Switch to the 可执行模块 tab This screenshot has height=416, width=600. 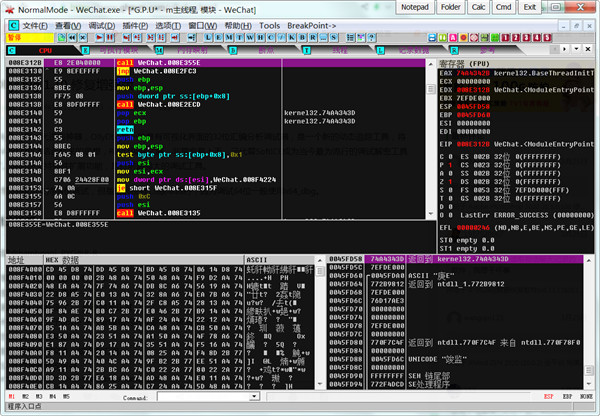119,50
